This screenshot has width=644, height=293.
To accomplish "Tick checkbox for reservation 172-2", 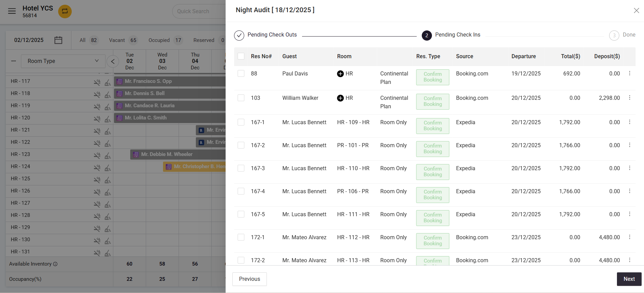I will [x=241, y=260].
